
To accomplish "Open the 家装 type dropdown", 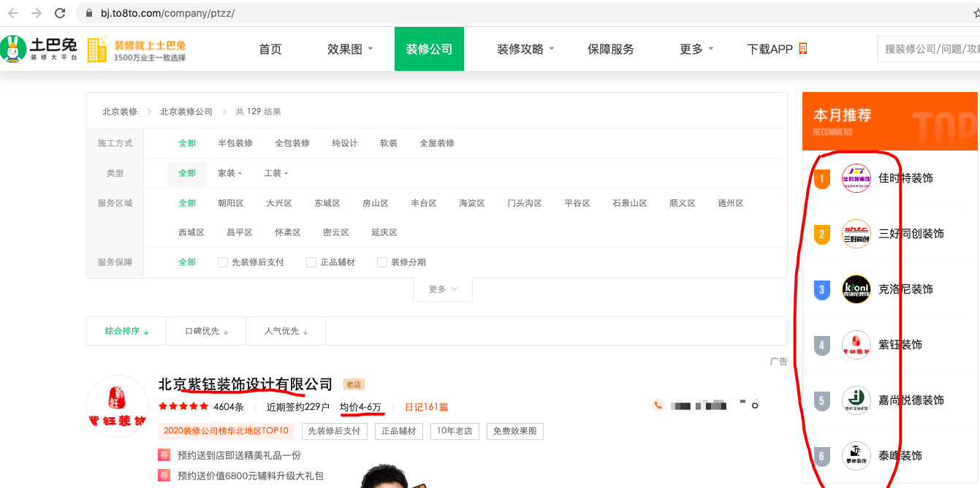I will tap(229, 173).
